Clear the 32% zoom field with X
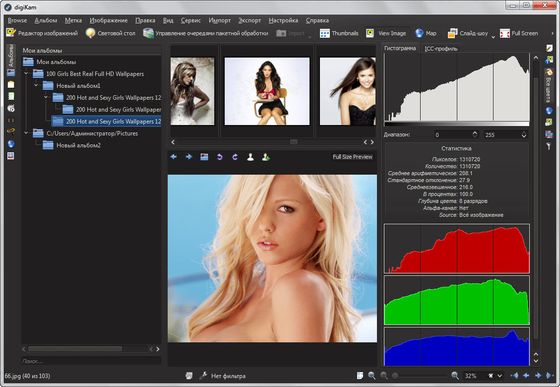The width and height of the screenshot is (560, 387). pyautogui.click(x=491, y=376)
